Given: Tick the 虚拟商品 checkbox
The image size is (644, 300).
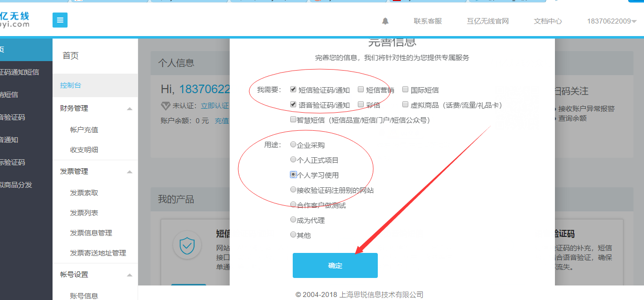Looking at the screenshot, I should click(406, 105).
